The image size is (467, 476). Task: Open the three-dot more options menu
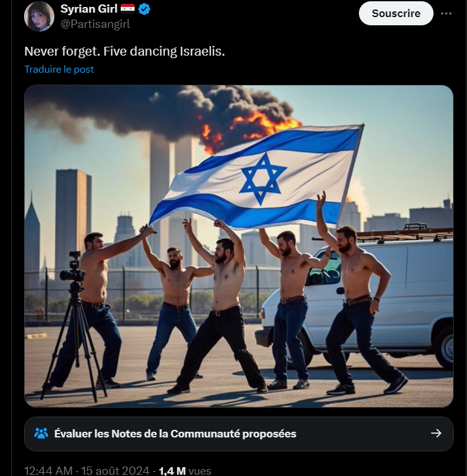[447, 13]
